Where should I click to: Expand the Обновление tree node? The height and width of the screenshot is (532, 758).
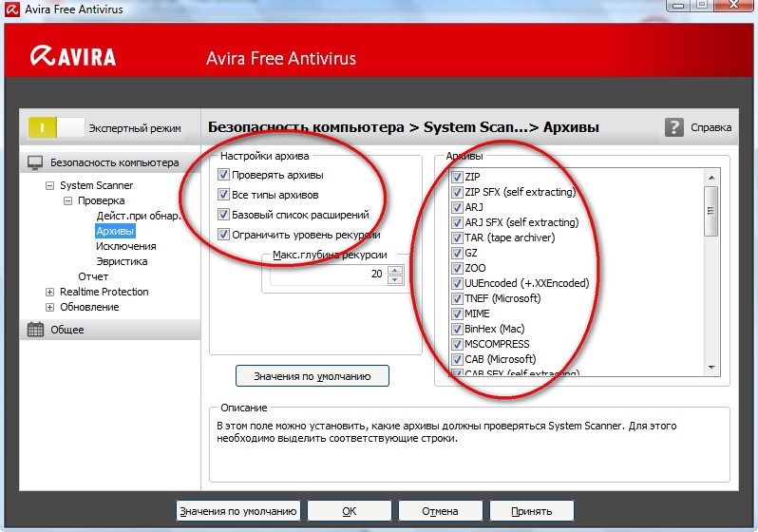49,307
